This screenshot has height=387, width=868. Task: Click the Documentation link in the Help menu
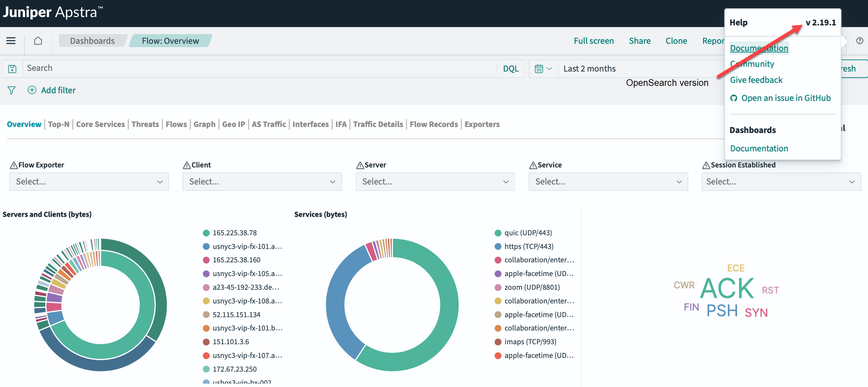[759, 48]
